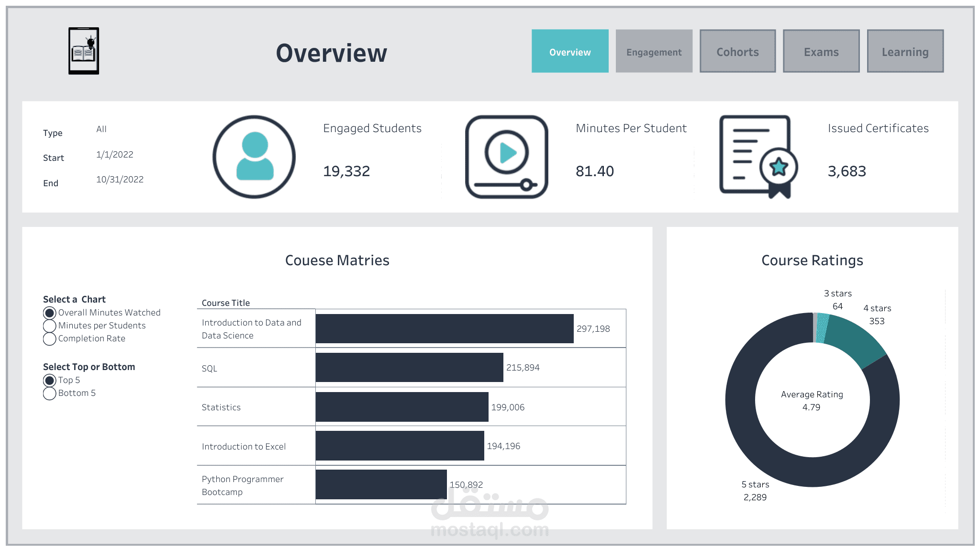Click the Issued Certificates document icon
Screen dimensions: 980x551
(x=759, y=157)
